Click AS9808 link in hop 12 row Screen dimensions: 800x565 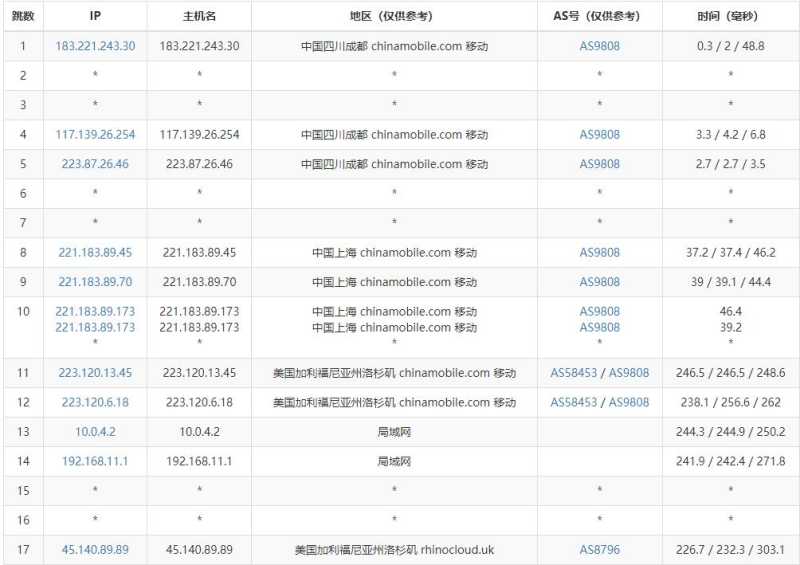[x=629, y=402]
